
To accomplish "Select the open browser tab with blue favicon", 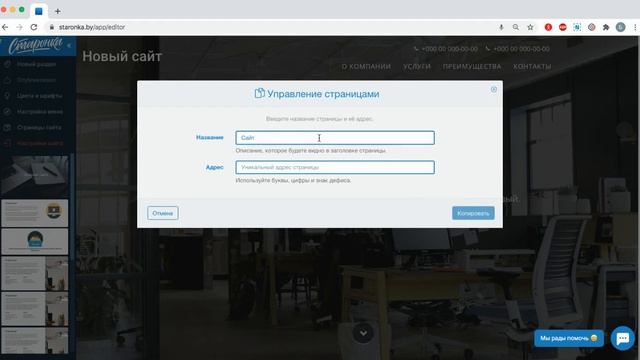I will point(39,11).
